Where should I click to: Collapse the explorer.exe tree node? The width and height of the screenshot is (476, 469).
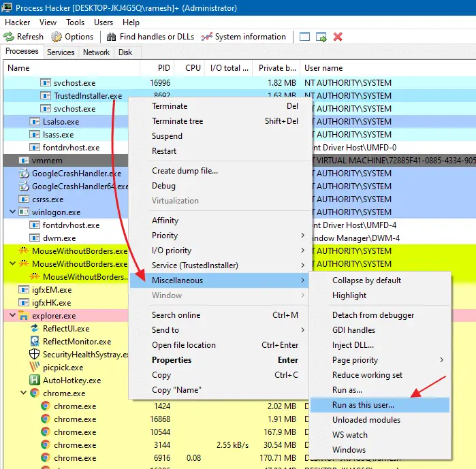coord(12,315)
